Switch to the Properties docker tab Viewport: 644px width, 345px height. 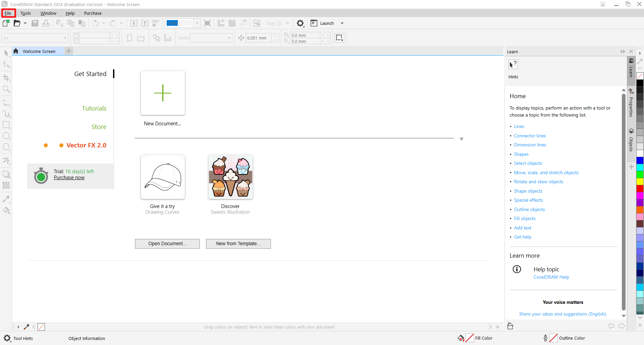pos(631,103)
